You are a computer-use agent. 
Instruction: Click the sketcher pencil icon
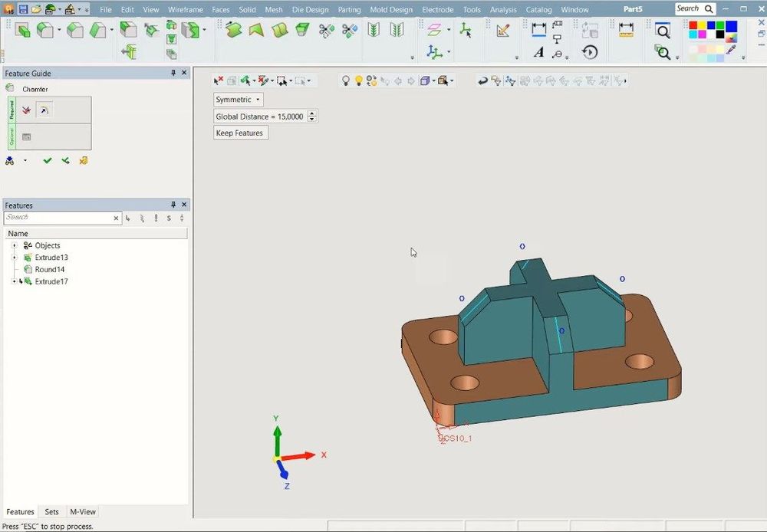(503, 31)
